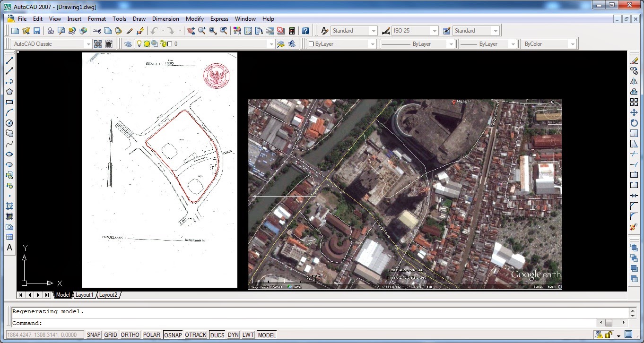Expand the linetype ByLayer dropdown
The image size is (644, 343).
451,44
